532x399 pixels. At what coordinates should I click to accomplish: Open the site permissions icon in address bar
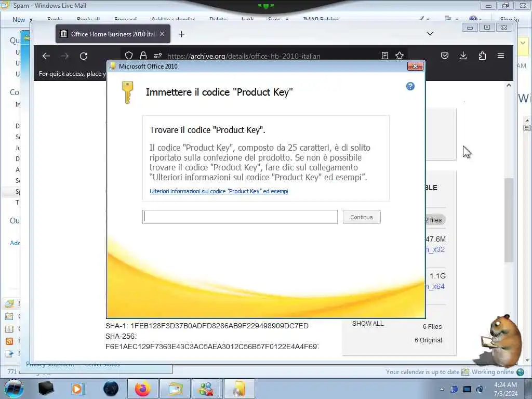(158, 56)
